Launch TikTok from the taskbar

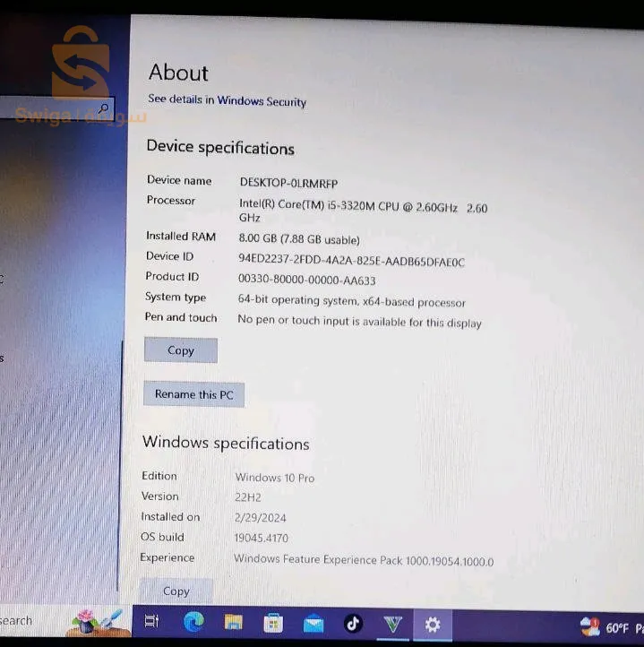coord(353,624)
